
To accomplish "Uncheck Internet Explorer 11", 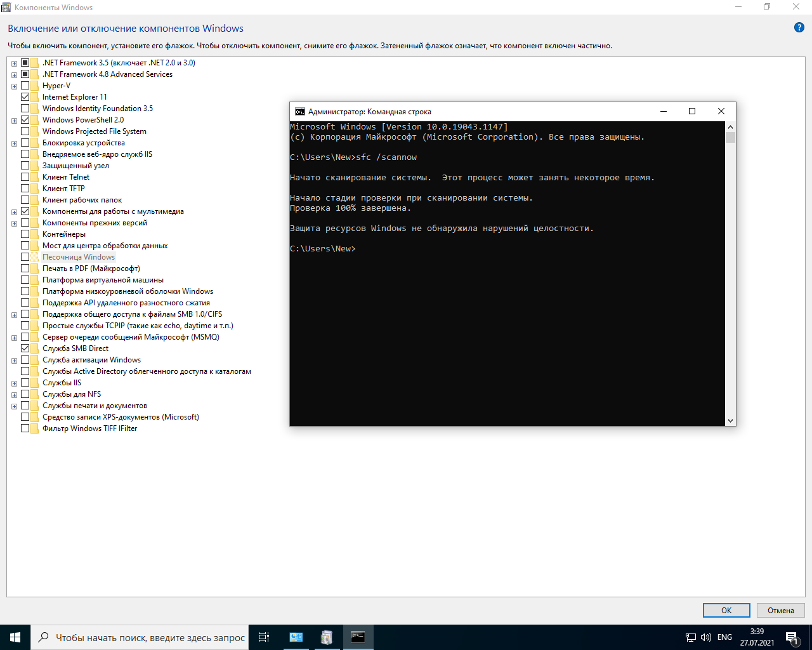I will pyautogui.click(x=25, y=97).
